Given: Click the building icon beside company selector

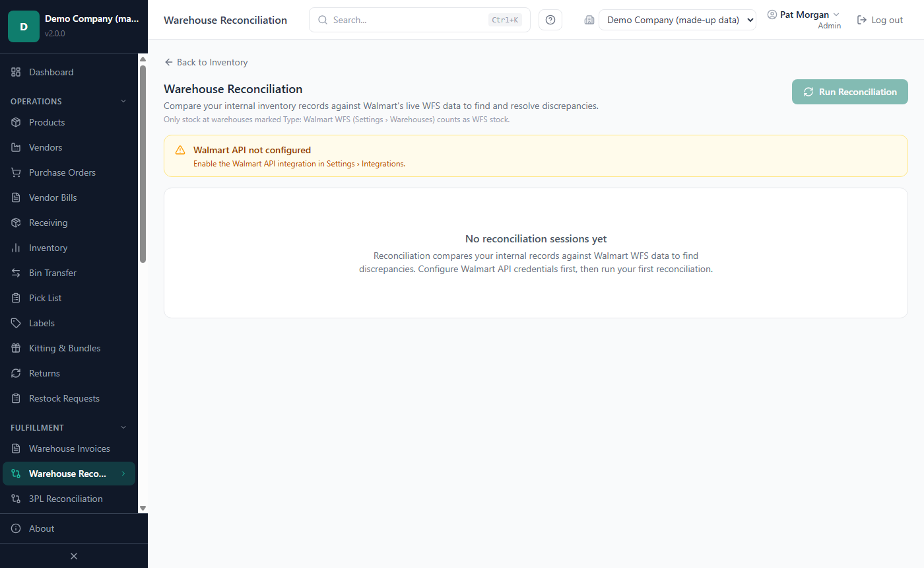Looking at the screenshot, I should (589, 20).
